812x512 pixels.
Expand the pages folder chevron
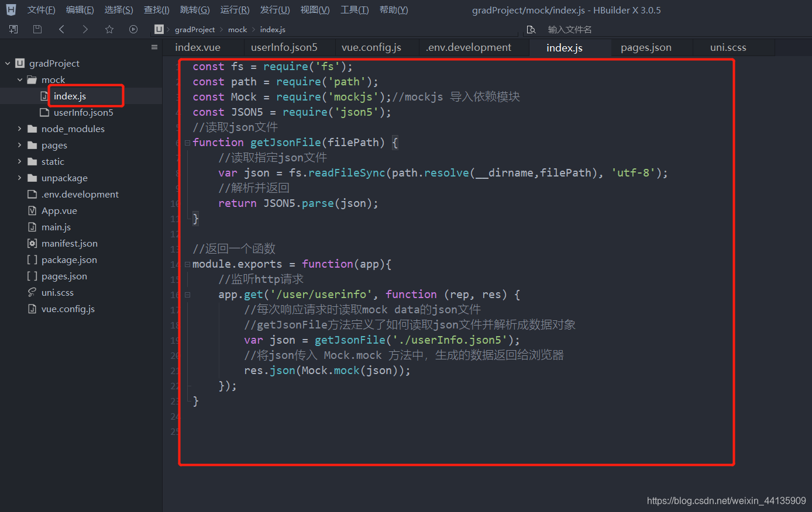(x=20, y=145)
